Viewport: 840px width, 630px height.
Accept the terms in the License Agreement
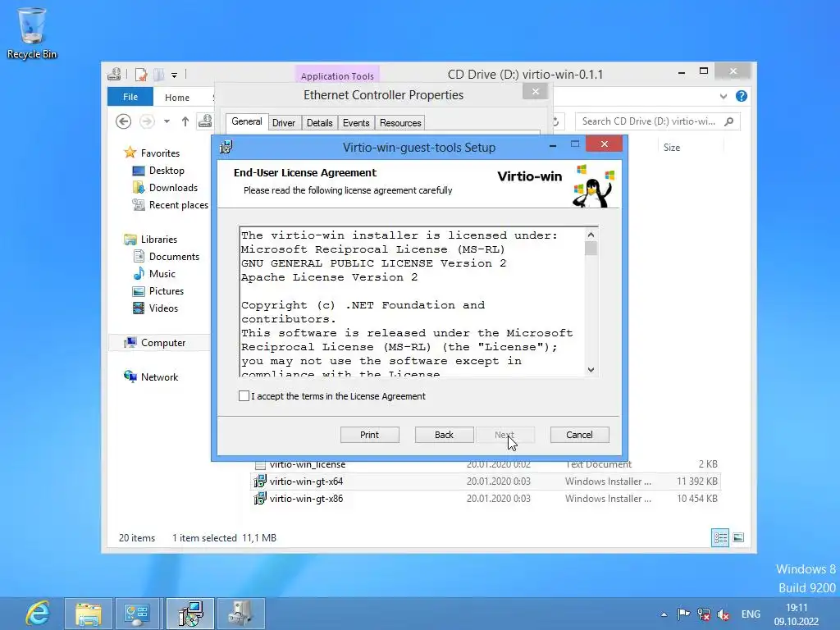pyautogui.click(x=244, y=396)
